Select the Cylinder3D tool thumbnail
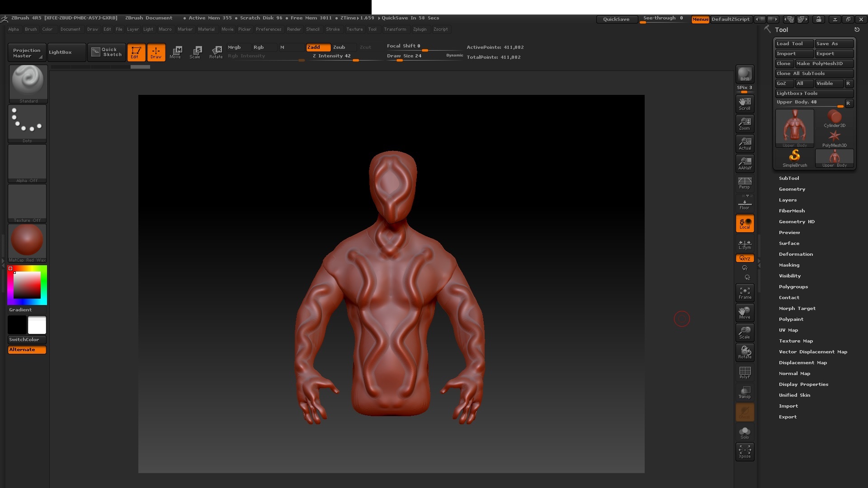 [834, 118]
